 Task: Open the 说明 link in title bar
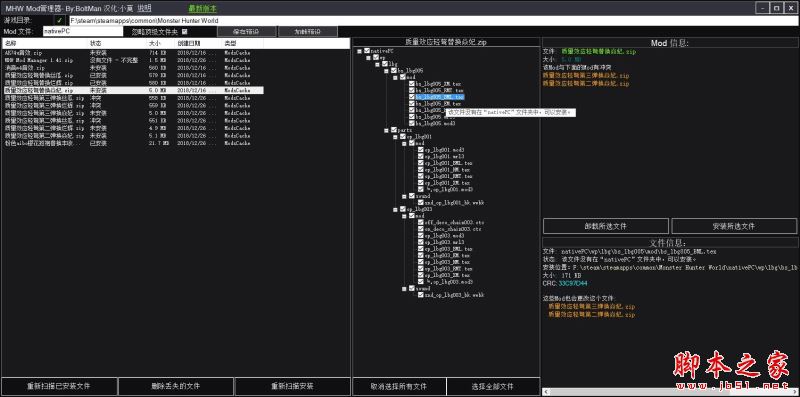pyautogui.click(x=144, y=9)
